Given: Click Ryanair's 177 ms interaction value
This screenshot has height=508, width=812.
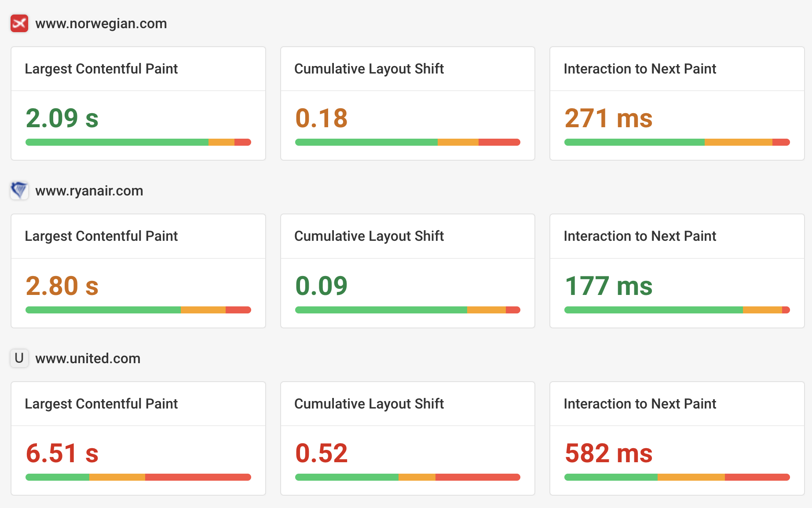Looking at the screenshot, I should [608, 286].
